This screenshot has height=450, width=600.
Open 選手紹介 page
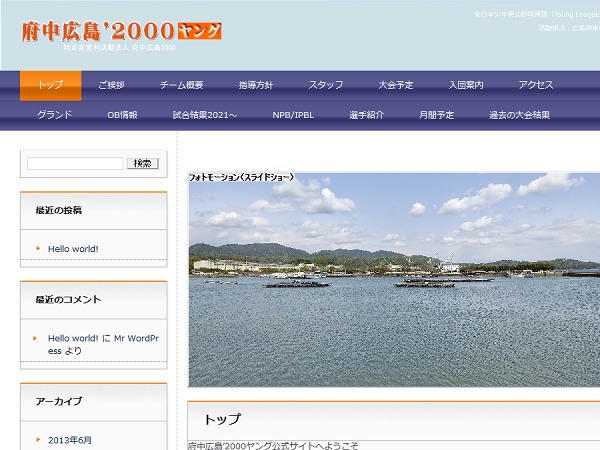(366, 115)
